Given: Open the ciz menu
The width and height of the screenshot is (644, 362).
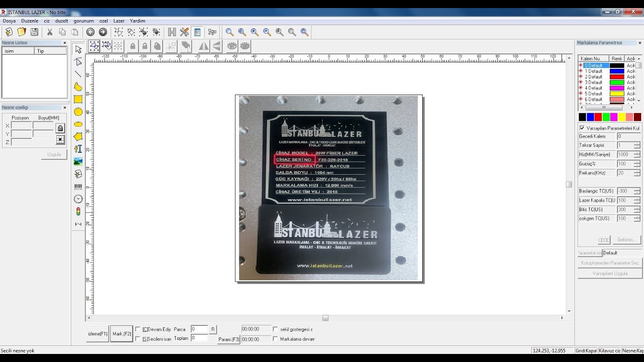Looking at the screenshot, I should tap(47, 21).
